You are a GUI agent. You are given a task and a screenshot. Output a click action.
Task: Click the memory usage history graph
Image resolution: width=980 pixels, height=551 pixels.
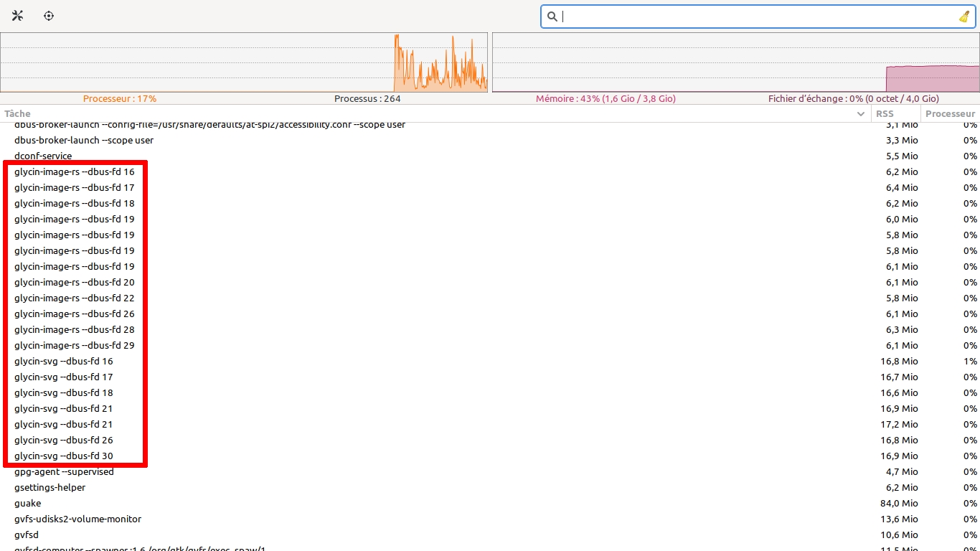[736, 62]
